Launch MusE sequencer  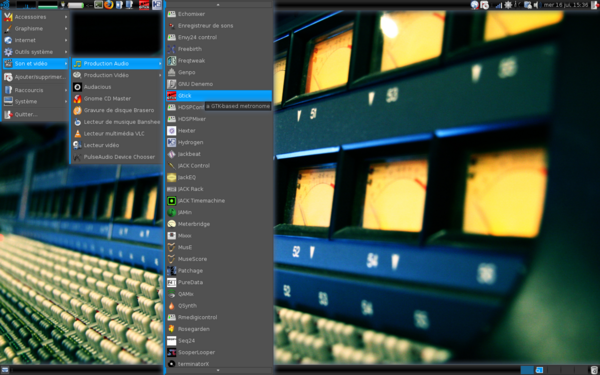coord(219,247)
